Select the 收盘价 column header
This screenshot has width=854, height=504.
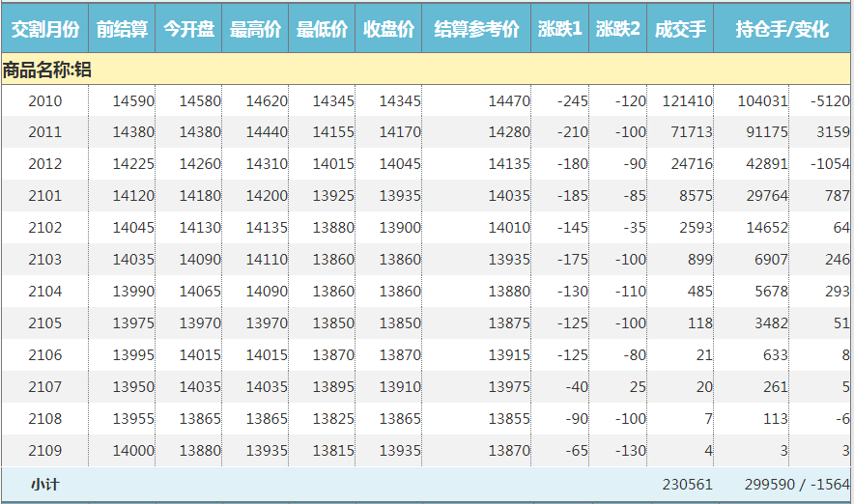(x=388, y=29)
